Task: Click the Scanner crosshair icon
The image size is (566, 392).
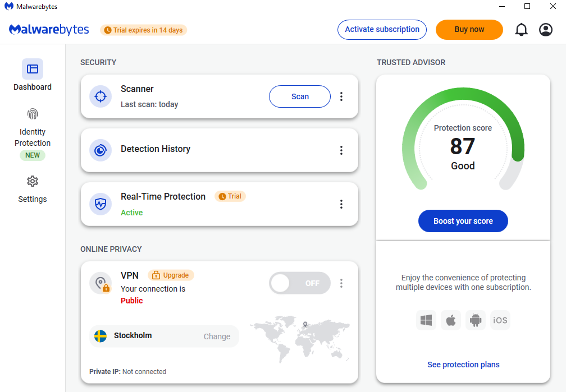Action: [x=101, y=96]
